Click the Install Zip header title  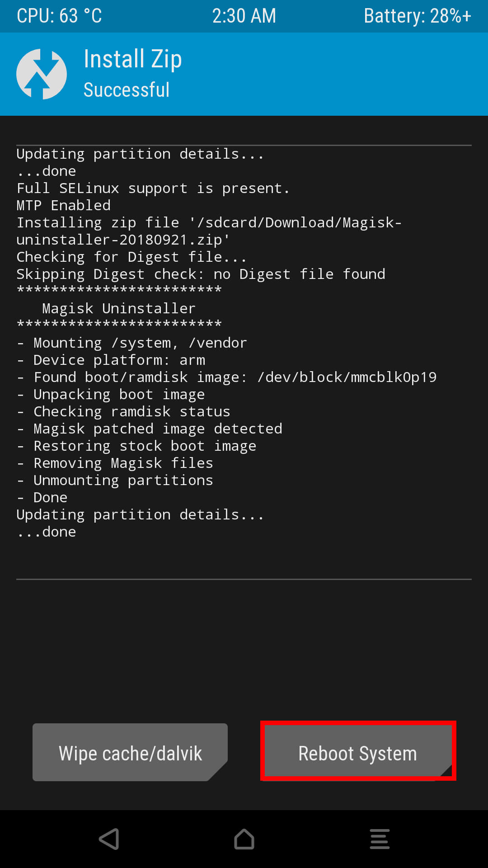pos(132,59)
